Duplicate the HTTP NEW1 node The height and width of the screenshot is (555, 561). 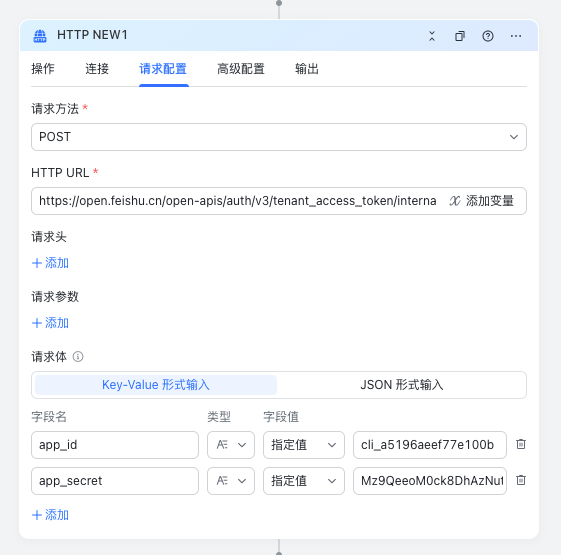coord(460,36)
